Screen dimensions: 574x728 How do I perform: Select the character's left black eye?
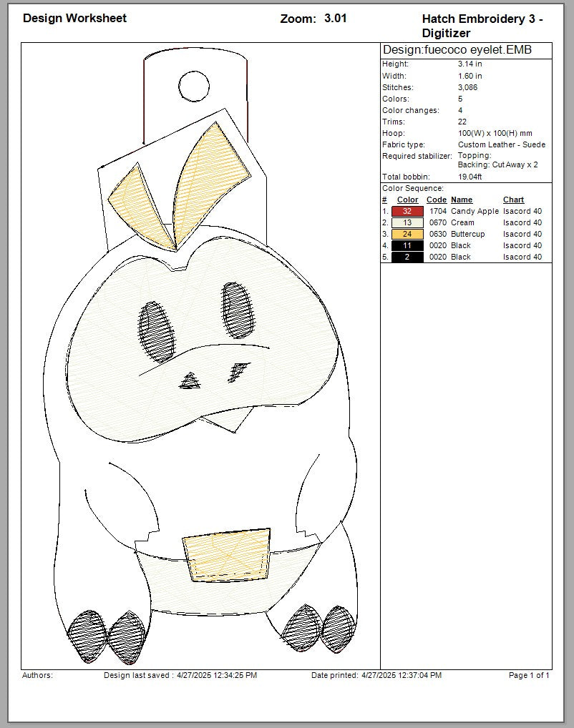[x=157, y=330]
